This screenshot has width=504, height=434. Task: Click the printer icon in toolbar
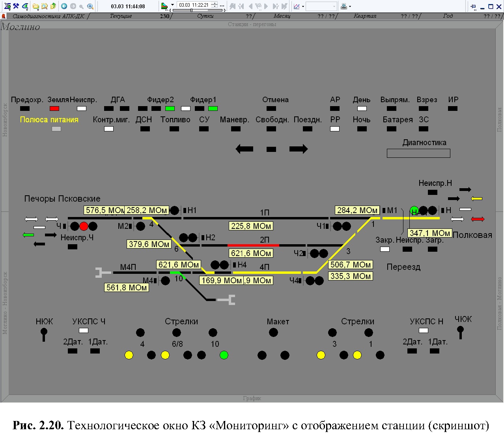(343, 6)
